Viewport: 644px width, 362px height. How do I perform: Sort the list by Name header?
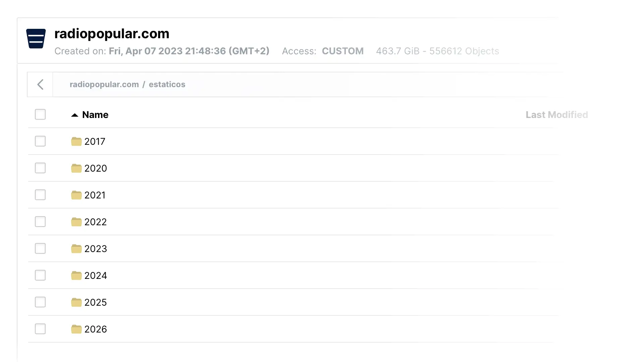95,115
